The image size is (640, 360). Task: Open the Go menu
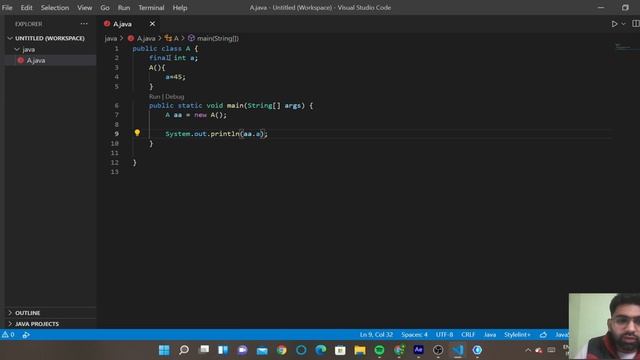tap(105, 8)
